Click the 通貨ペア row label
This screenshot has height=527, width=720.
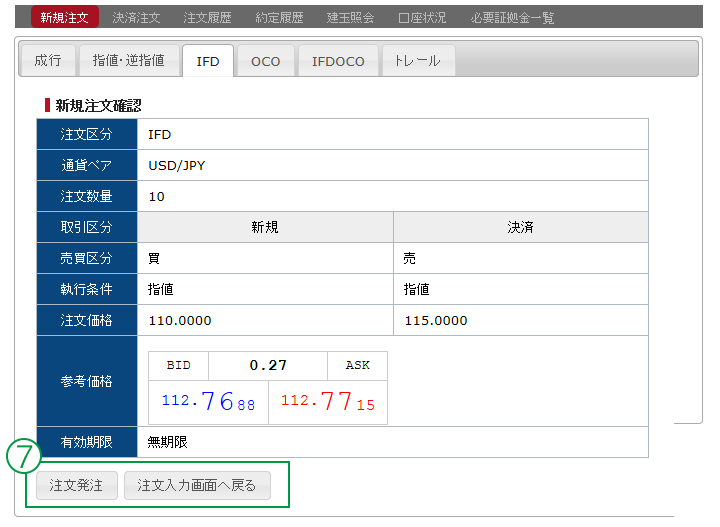87,165
